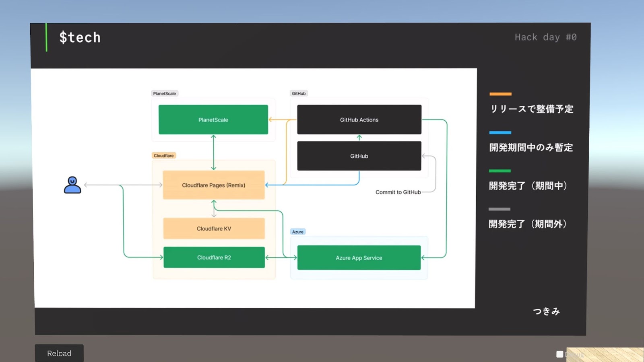Click the Azure group label tag
This screenshot has width=644, height=362.
point(298,232)
